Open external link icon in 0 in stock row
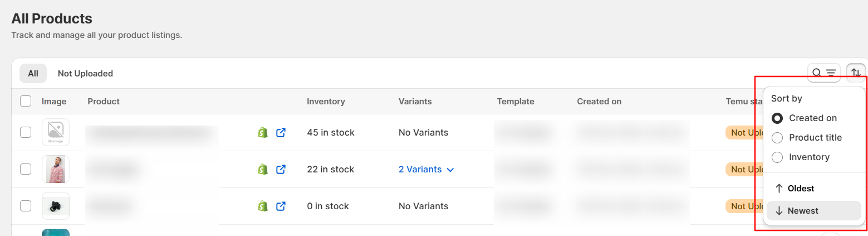This screenshot has width=868, height=236. tap(281, 206)
